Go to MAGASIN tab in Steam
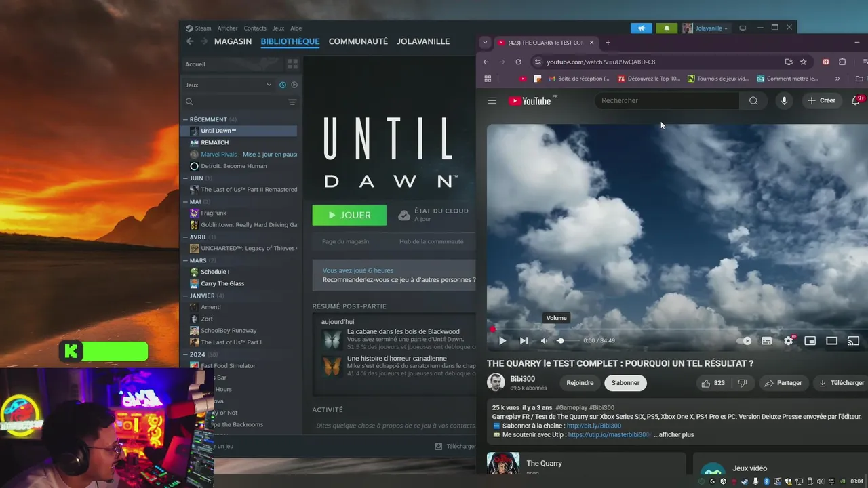 point(233,41)
